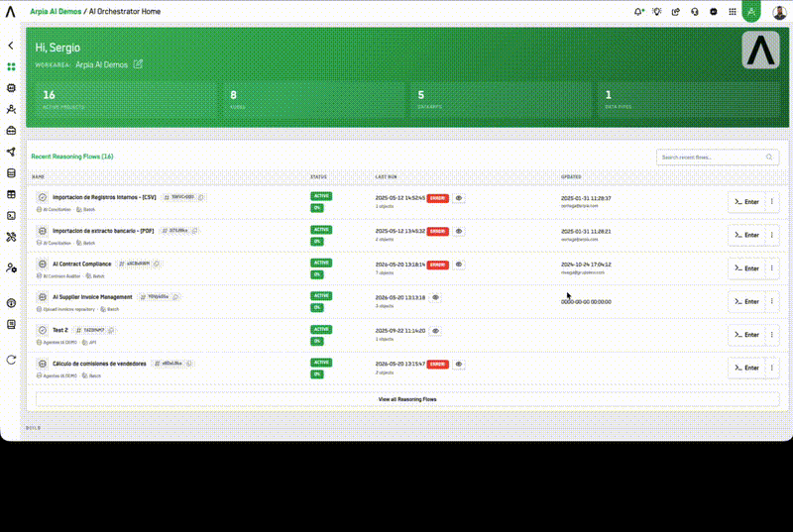Viewport: 793px width, 532px height.
Task: Open the documentation book icon in sidebar
Action: pos(11,324)
